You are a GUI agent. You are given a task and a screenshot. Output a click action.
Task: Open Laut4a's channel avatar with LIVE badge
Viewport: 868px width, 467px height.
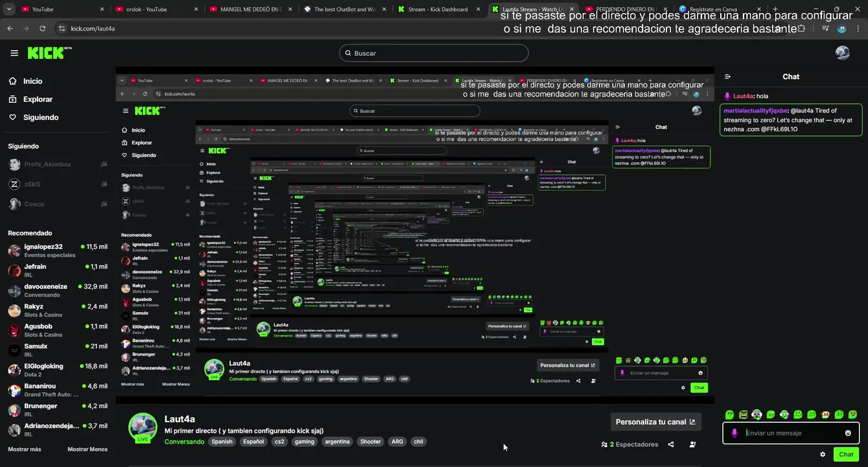coord(143,427)
